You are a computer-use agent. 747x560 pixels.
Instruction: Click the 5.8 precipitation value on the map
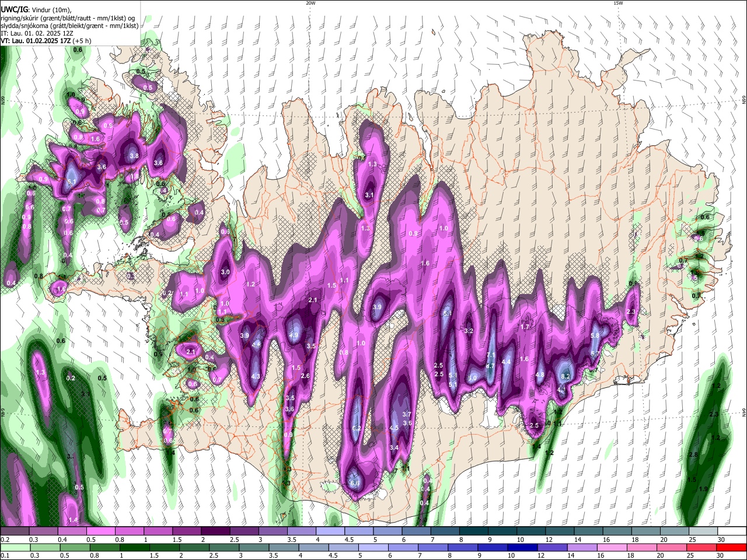tap(595, 335)
